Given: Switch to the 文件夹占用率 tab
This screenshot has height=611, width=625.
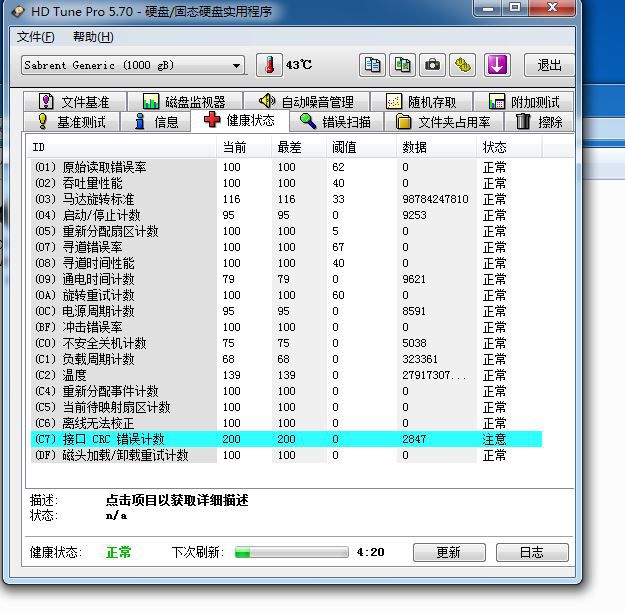Looking at the screenshot, I should pos(444,122).
